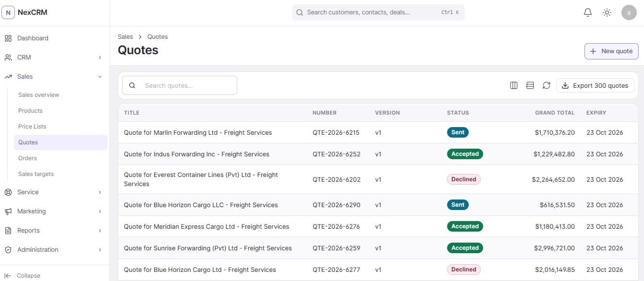The image size is (644, 281).
Task: Click the magnifier in Search quotes
Action: point(132,85)
